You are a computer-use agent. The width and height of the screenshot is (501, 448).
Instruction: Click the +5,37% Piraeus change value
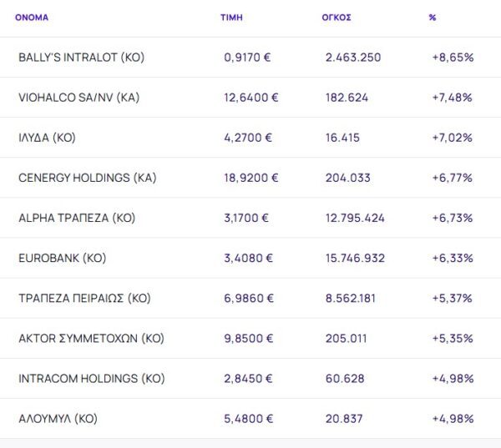pyautogui.click(x=453, y=298)
